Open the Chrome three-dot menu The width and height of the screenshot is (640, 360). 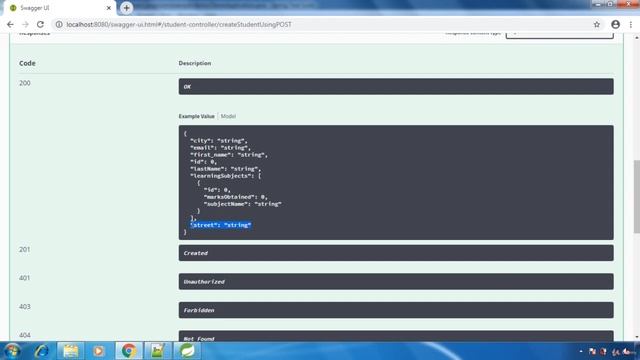point(631,24)
